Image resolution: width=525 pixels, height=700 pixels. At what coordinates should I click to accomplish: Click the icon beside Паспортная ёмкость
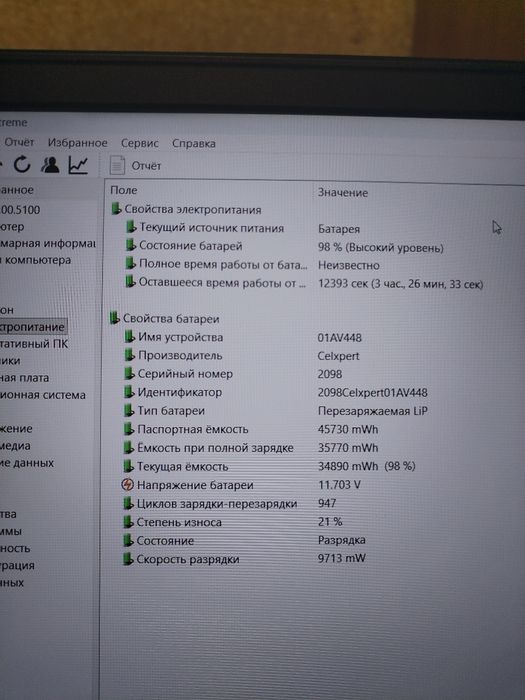coord(129,429)
